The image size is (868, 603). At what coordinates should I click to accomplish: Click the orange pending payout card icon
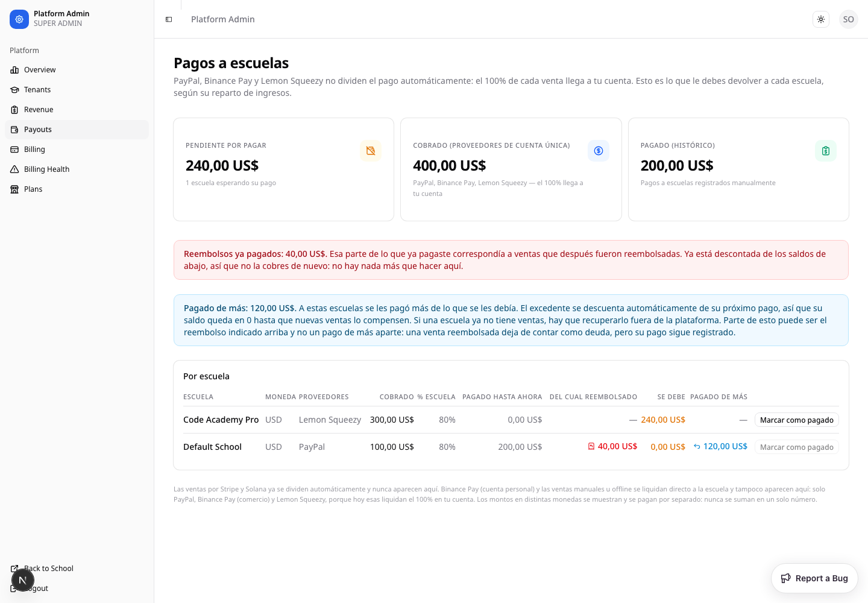coord(371,151)
